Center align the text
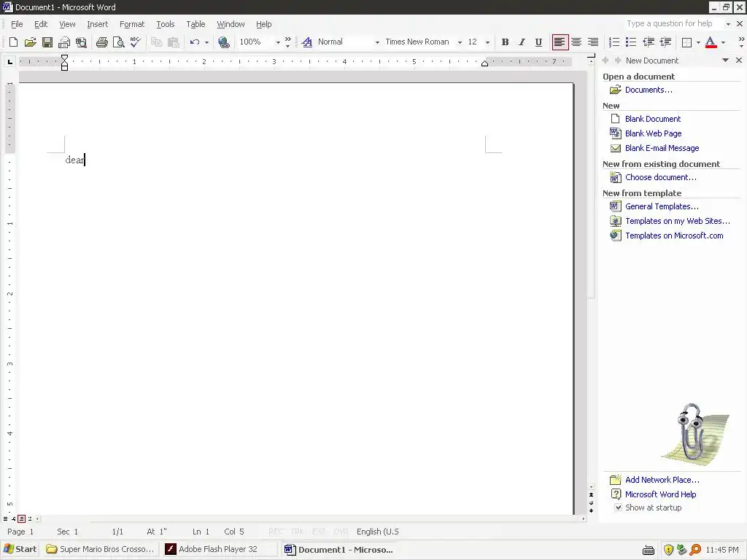Viewport: 747px width, 560px height. point(576,42)
